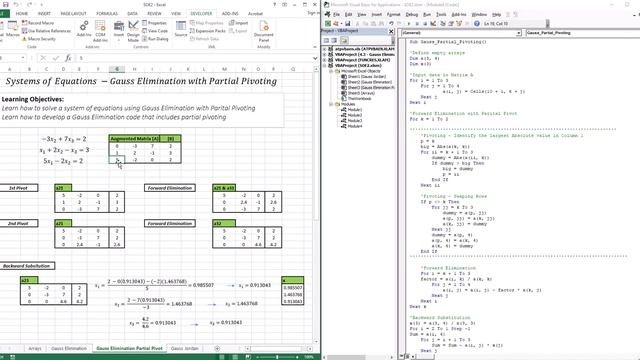
Task: Open the FORMULAS ribbon tab
Action: coord(107,13)
